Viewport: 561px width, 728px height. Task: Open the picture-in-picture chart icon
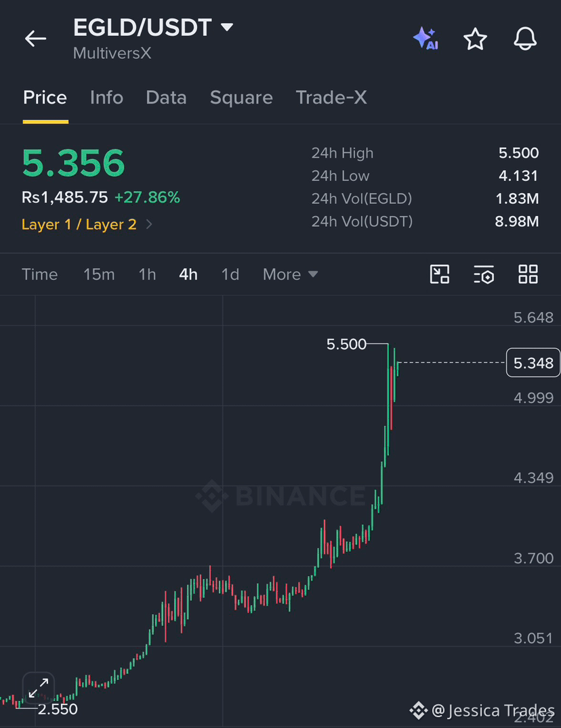point(439,274)
